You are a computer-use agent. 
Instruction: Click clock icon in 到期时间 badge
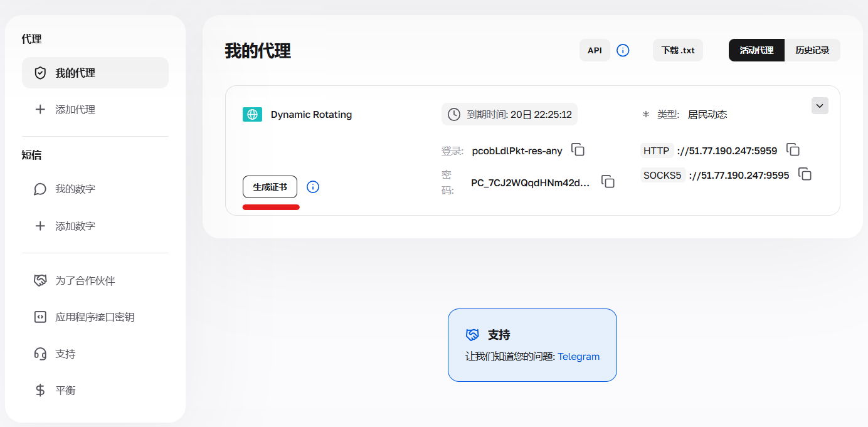pos(454,114)
